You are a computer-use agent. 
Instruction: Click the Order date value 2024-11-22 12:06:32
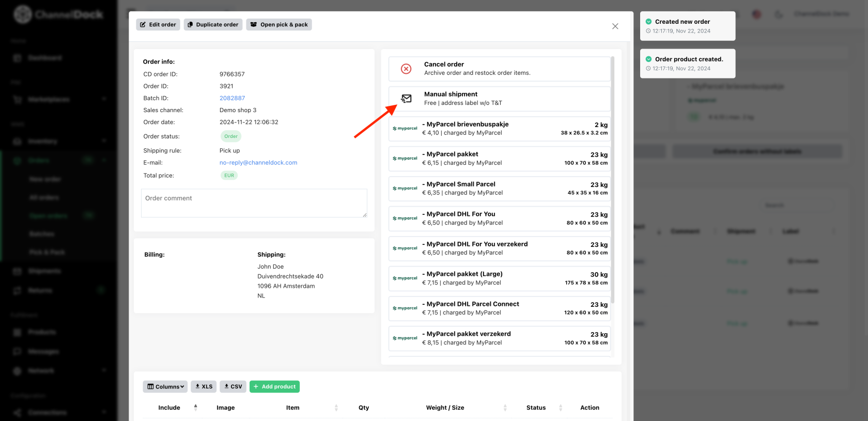coord(249,122)
